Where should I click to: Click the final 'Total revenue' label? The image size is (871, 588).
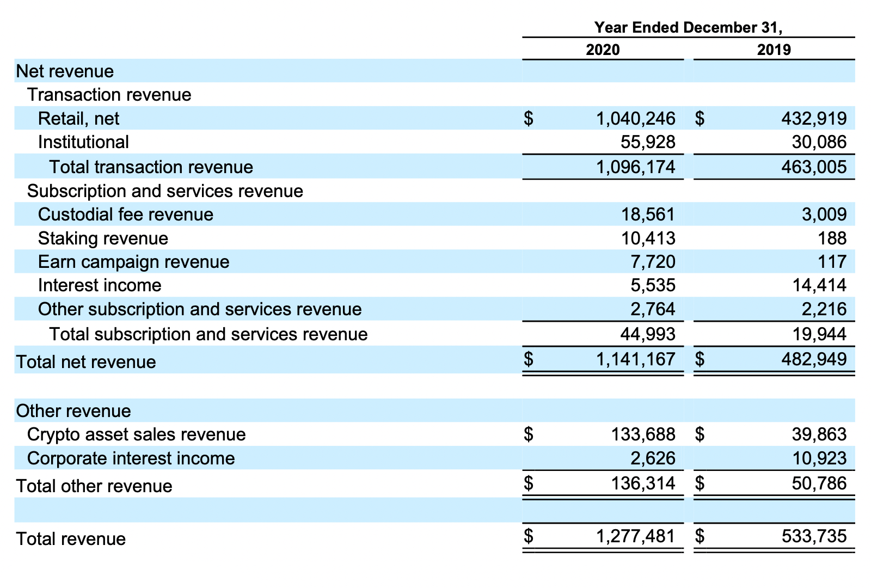tap(71, 538)
